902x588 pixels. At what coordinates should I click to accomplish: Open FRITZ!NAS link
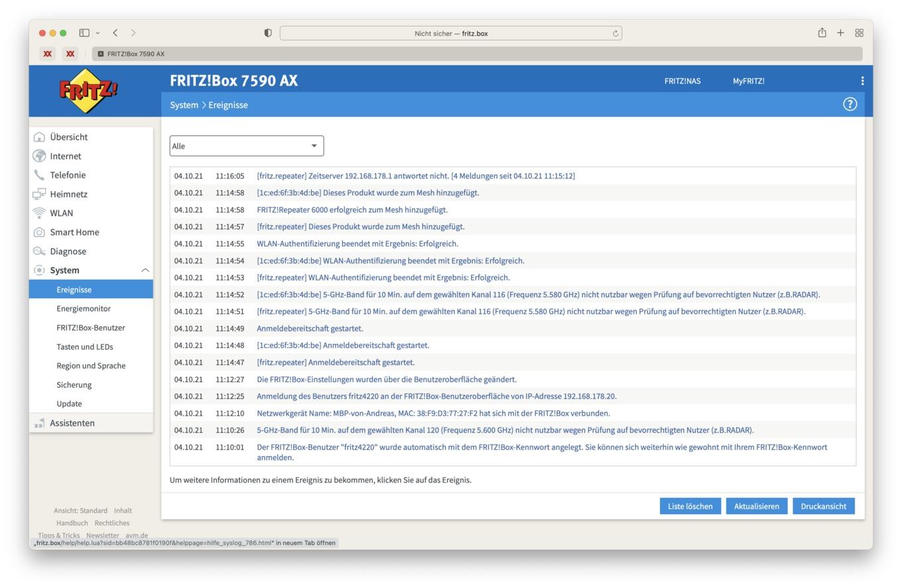682,81
